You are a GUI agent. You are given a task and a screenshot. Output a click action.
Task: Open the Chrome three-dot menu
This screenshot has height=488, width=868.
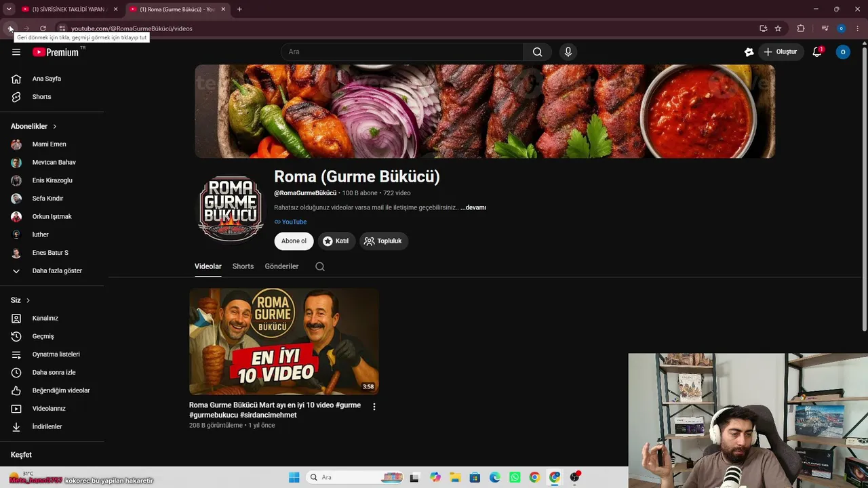(x=859, y=28)
